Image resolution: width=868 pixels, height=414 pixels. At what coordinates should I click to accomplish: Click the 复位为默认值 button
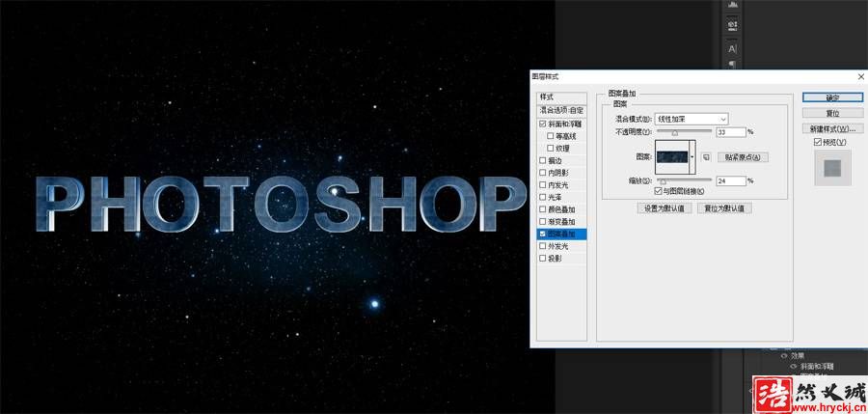[x=724, y=208]
